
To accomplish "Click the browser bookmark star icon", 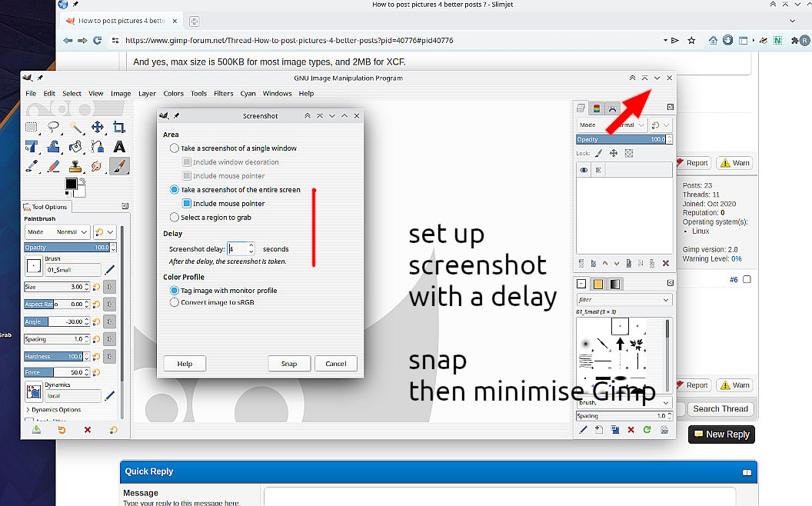I will (x=691, y=40).
